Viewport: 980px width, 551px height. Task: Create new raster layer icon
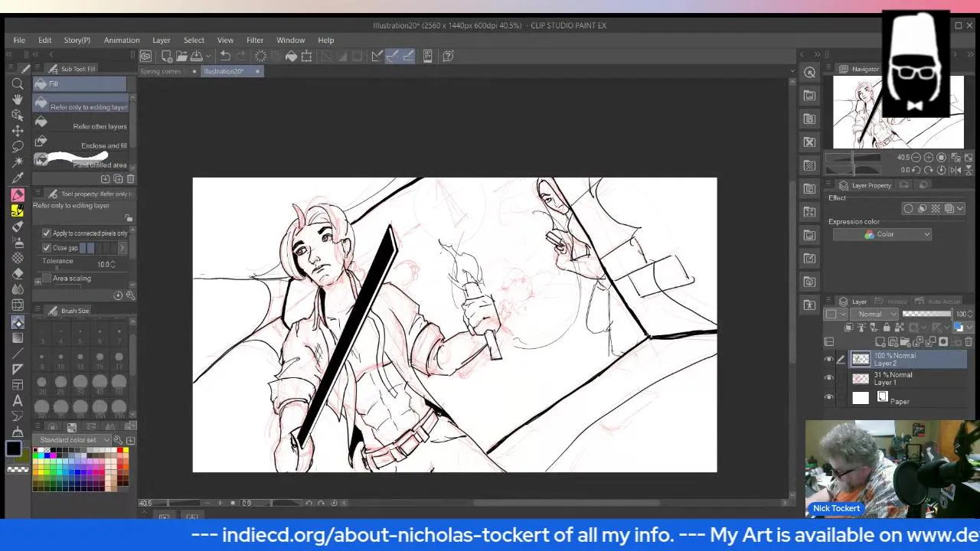pyautogui.click(x=880, y=342)
